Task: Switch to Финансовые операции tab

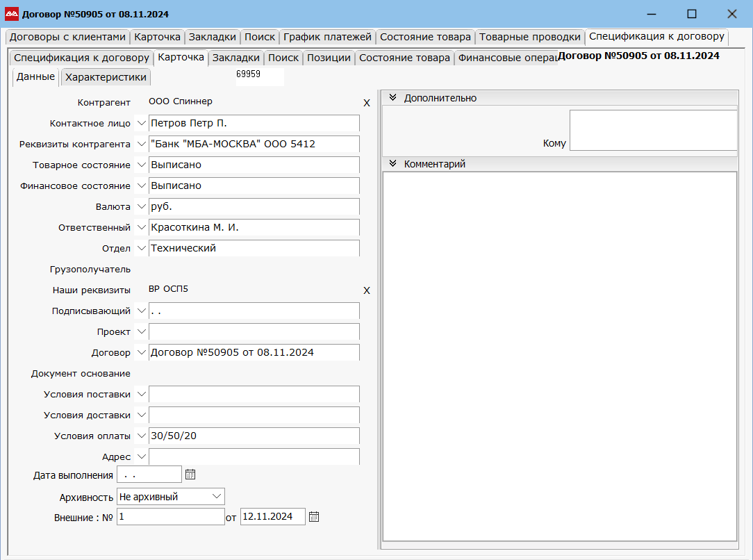Action: (506, 58)
